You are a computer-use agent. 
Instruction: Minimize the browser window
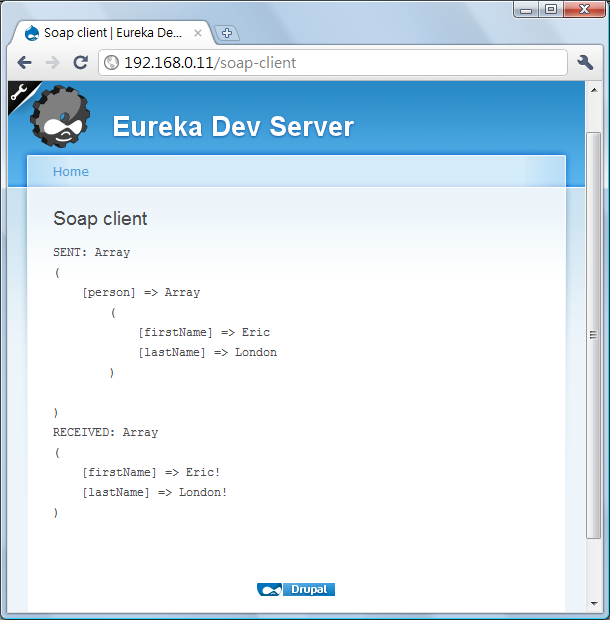pyautogui.click(x=527, y=9)
